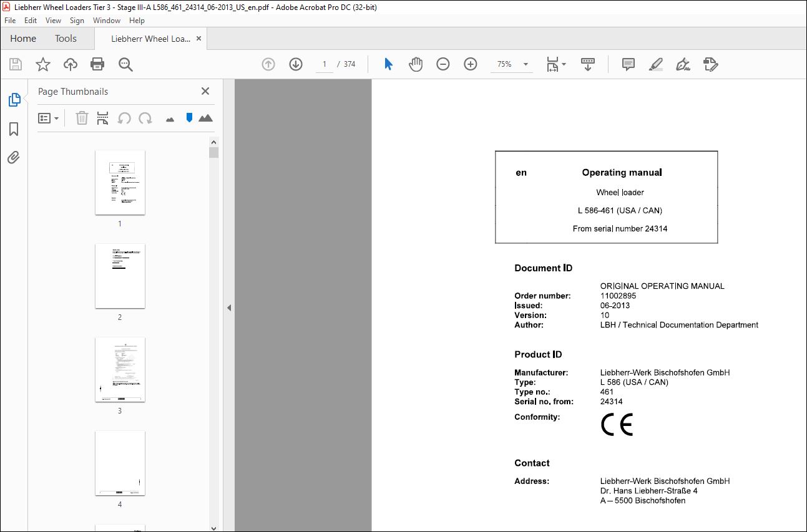Screen dimensions: 807x532
Task: Insert page break / print pages icon in thumbnails
Action: 103,118
